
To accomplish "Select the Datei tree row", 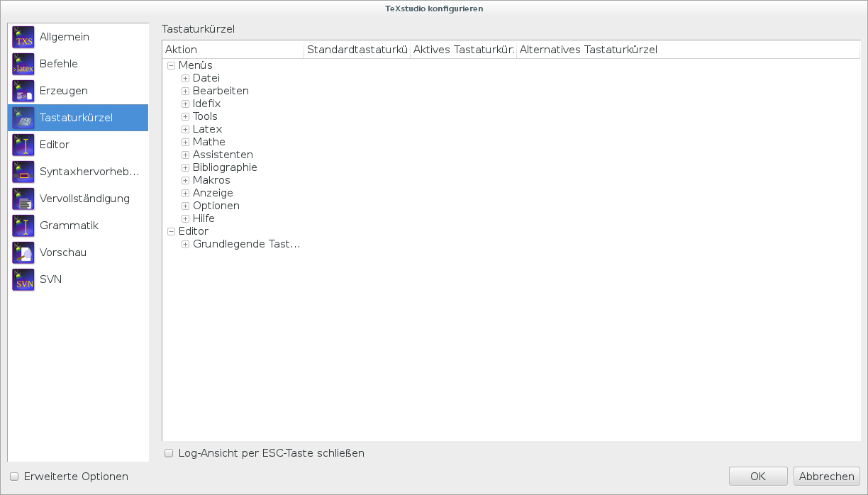I will pos(206,78).
